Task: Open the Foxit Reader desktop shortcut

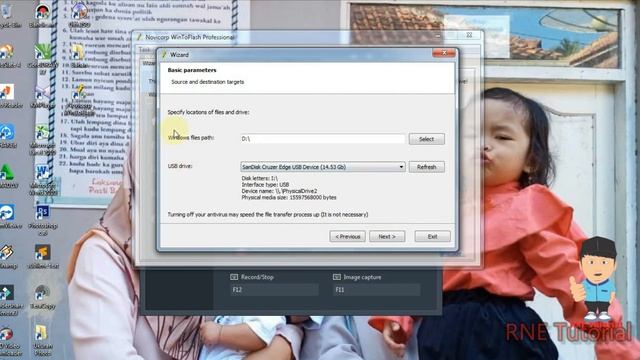Action: coord(8,96)
